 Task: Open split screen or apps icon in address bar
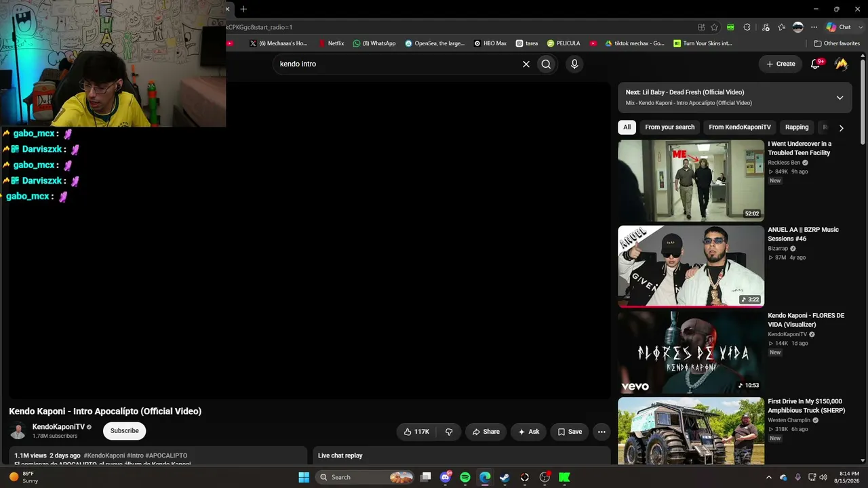point(701,27)
